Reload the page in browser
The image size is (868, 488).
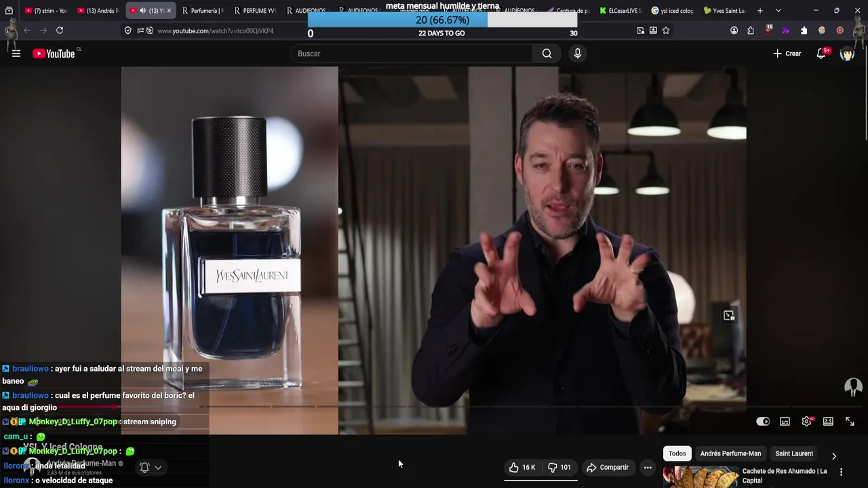[60, 30]
